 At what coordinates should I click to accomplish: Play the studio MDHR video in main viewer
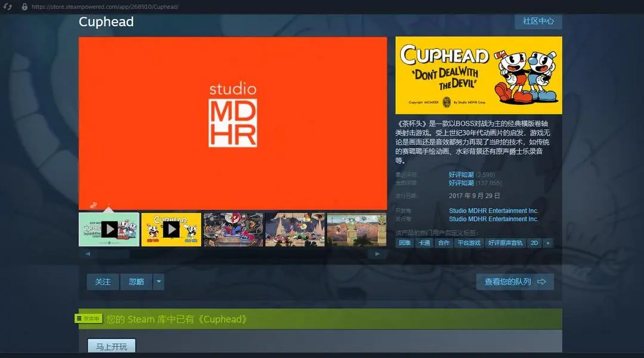coord(233,124)
